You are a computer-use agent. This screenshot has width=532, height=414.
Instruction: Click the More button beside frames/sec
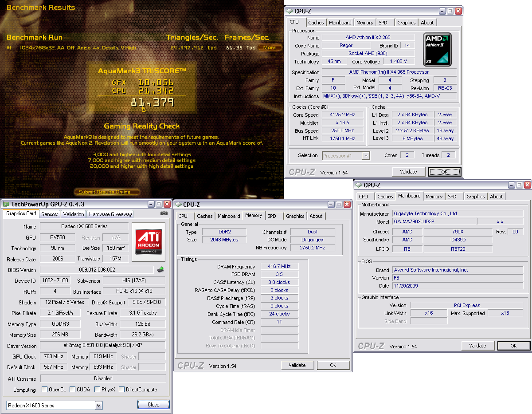pos(270,47)
